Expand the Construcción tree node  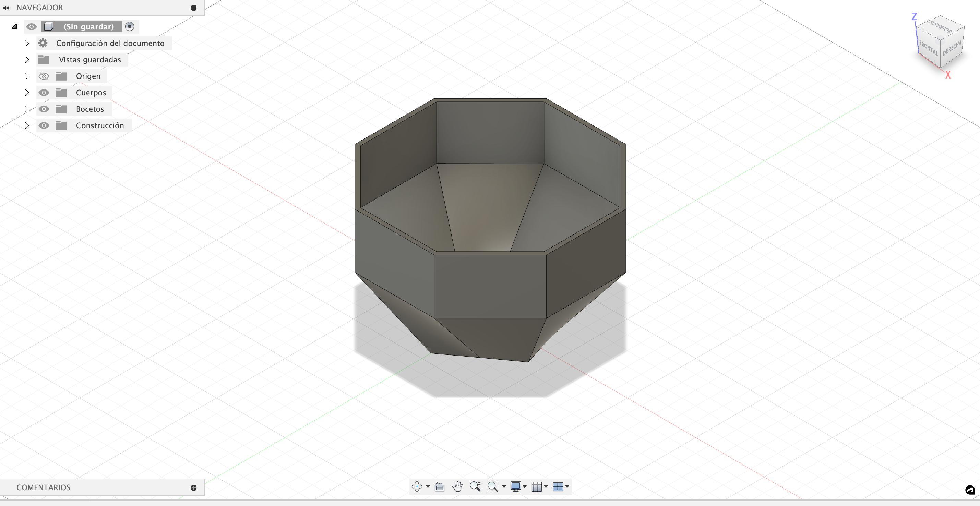[x=26, y=125]
